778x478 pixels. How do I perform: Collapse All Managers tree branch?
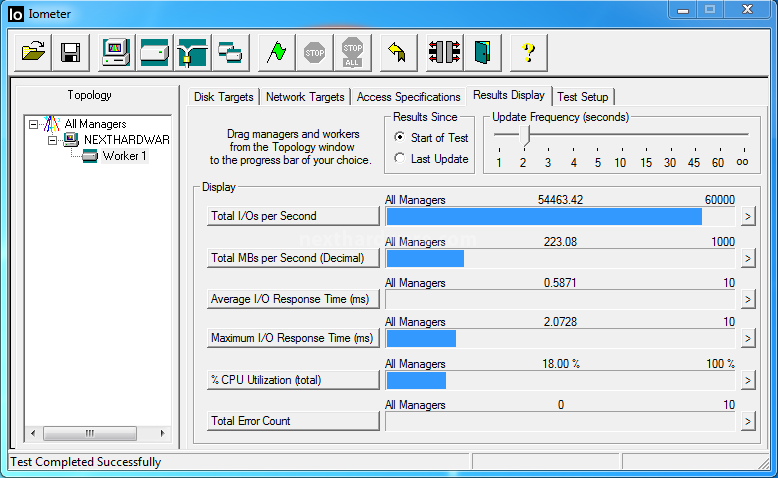(33, 124)
